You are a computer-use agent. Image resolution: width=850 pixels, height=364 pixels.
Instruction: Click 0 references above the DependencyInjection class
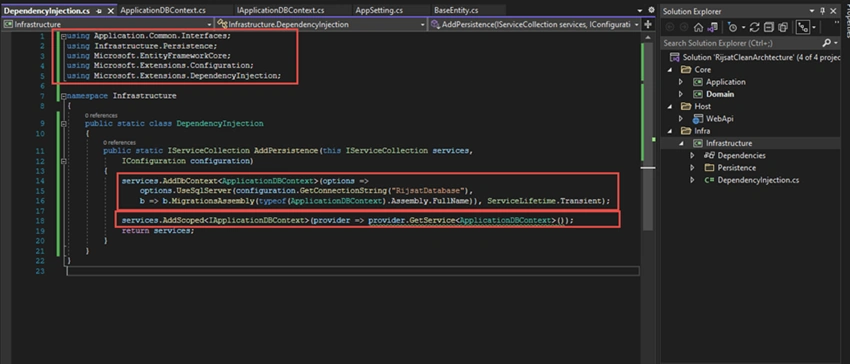pos(101,116)
